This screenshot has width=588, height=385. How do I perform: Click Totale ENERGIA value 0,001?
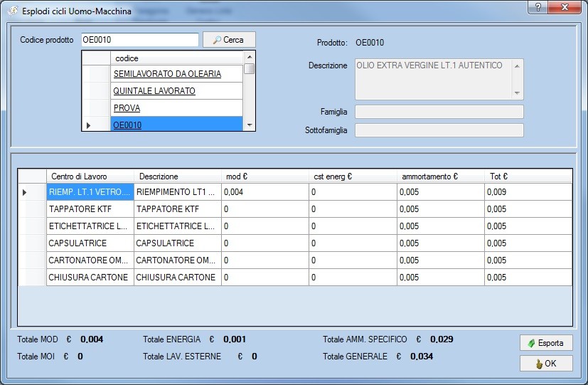pyautogui.click(x=235, y=339)
